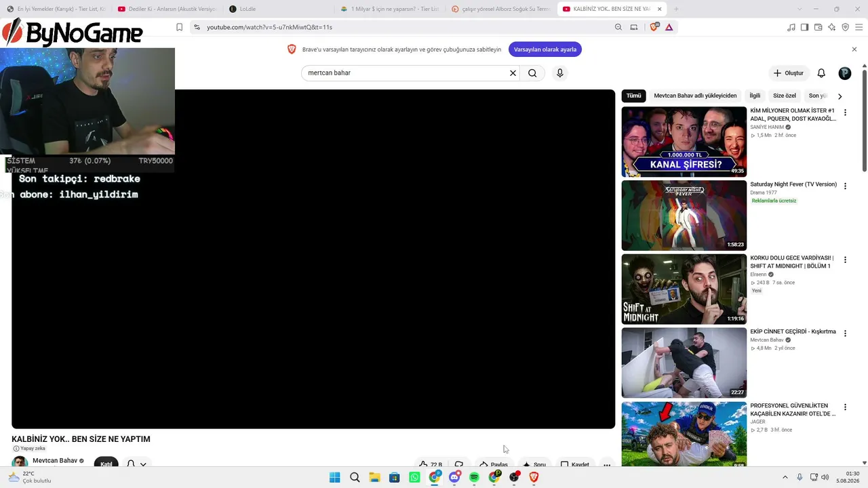Open options menu for 'PROFESYONEL GÜVENLİKTEN' video
This screenshot has width=868, height=488.
click(x=845, y=408)
